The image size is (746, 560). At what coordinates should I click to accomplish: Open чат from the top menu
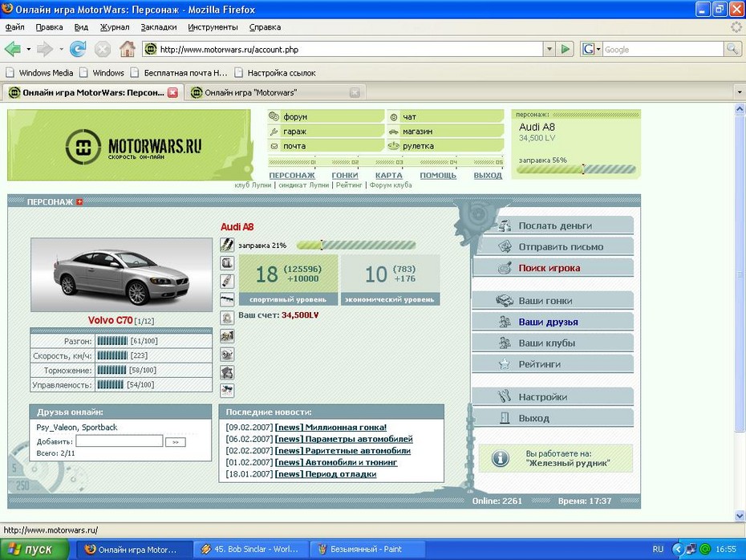[445, 116]
